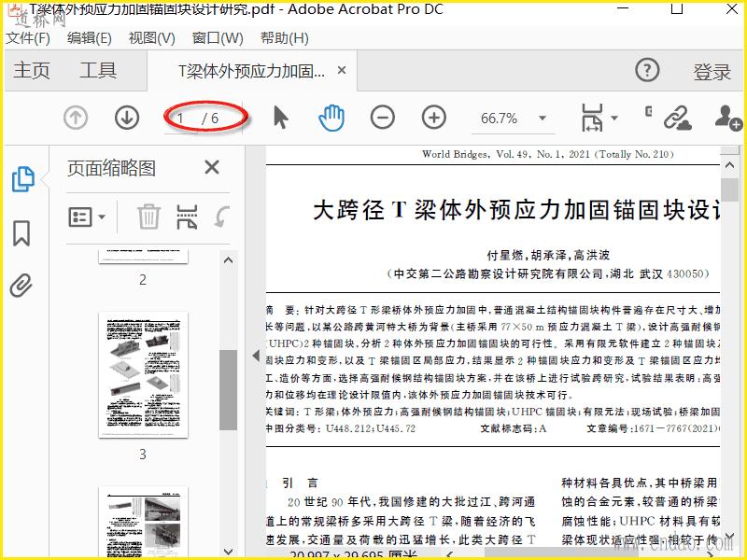The width and height of the screenshot is (747, 560).
Task: Open the help question mark icon
Action: pyautogui.click(x=647, y=70)
